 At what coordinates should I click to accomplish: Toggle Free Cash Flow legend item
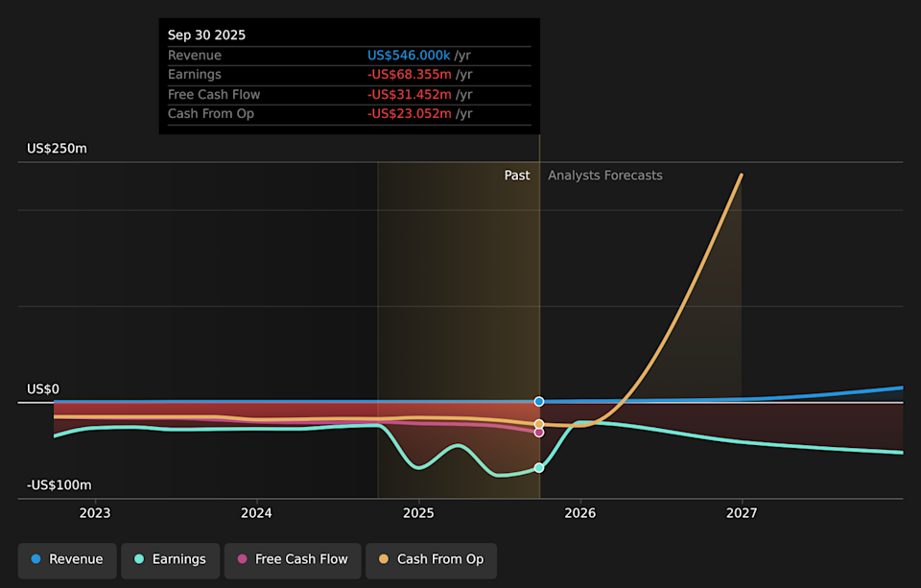click(292, 559)
